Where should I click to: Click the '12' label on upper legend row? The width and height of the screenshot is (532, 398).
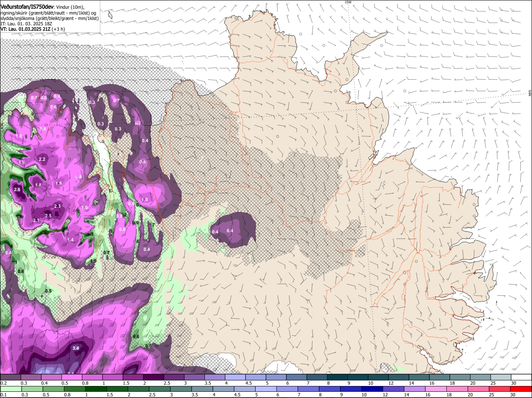391,383
